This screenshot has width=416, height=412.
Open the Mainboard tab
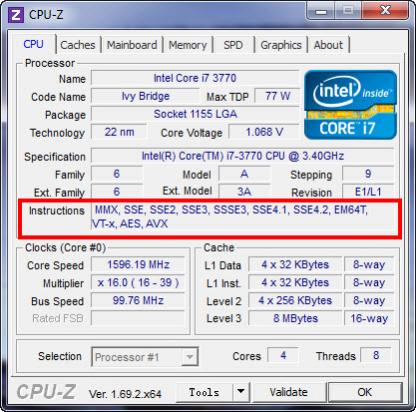point(132,45)
